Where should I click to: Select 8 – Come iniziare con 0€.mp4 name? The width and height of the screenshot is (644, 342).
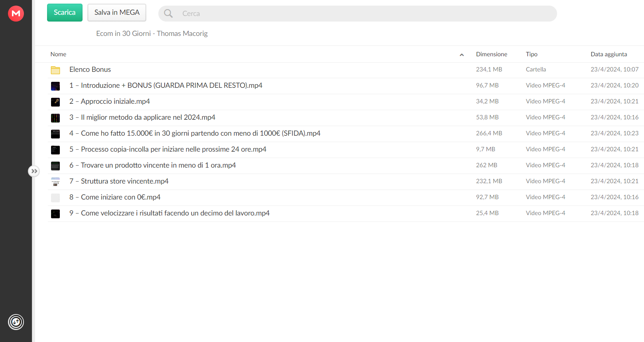(115, 197)
